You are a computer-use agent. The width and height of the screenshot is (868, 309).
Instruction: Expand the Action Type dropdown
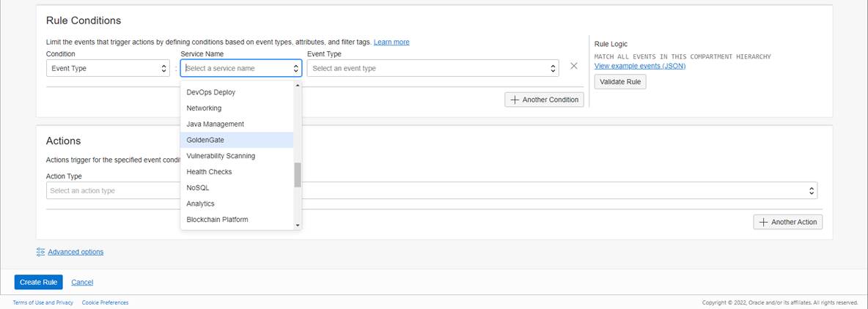pyautogui.click(x=433, y=190)
